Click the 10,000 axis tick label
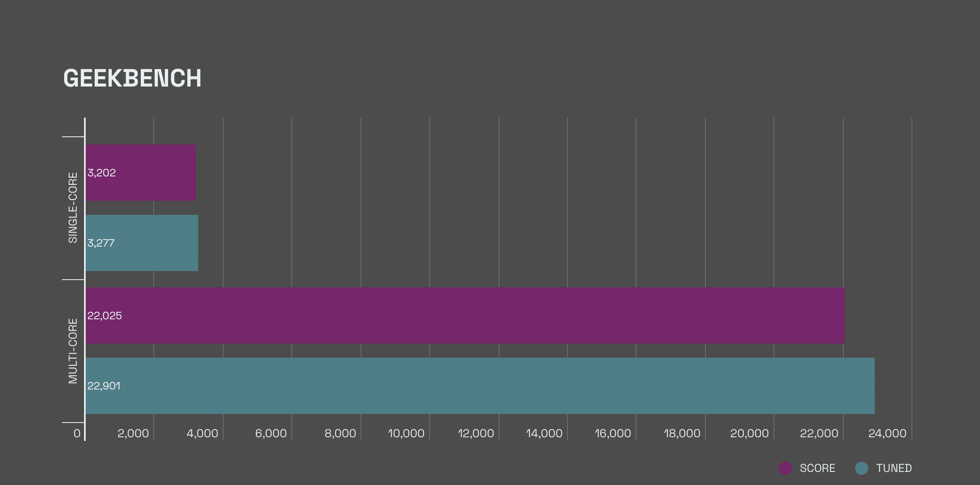Viewport: 980px width, 485px height. point(406,434)
